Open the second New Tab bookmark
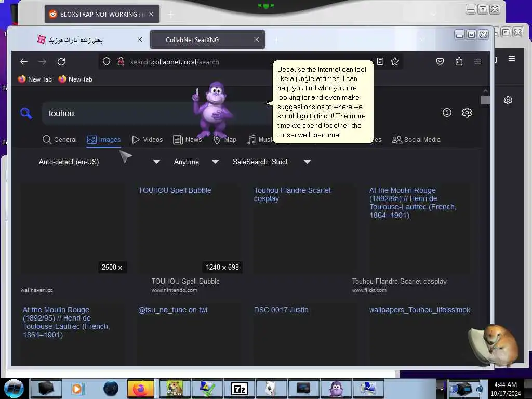The width and height of the screenshot is (532, 399). tap(76, 79)
